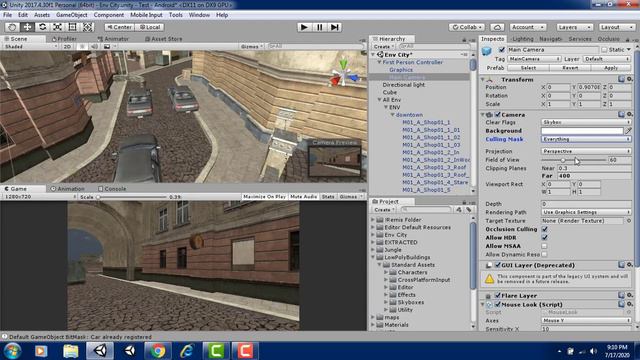The height and width of the screenshot is (360, 640).
Task: Toggle Occlusion Culling checkbox
Action: 544,229
